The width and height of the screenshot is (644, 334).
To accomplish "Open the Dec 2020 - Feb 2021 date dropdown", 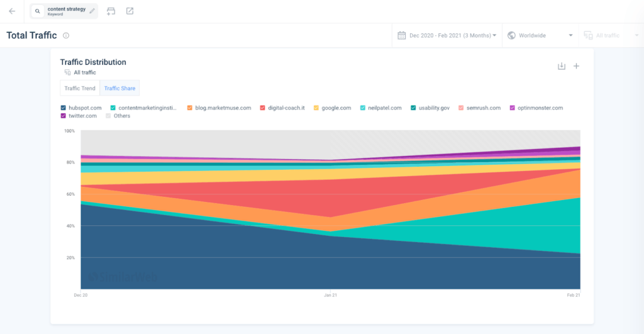I will [x=447, y=36].
